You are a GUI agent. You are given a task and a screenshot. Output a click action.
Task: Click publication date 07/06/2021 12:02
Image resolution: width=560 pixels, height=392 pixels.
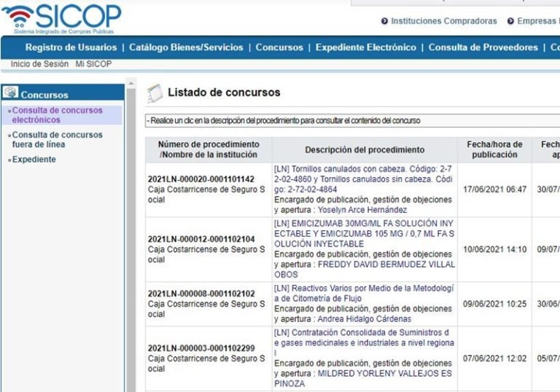click(494, 358)
